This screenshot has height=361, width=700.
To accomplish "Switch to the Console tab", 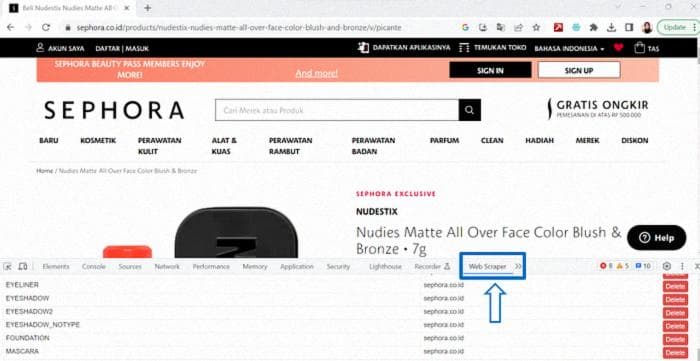I will 94,267.
